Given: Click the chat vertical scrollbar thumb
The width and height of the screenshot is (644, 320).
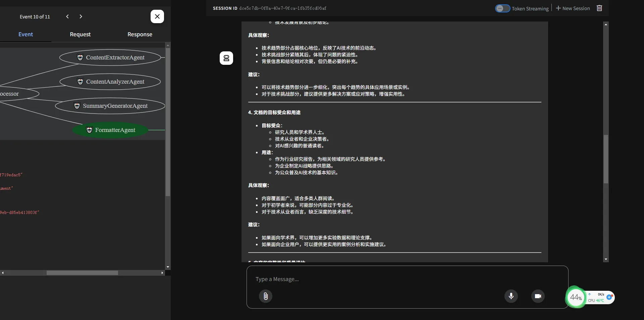Looking at the screenshot, I should (x=606, y=159).
